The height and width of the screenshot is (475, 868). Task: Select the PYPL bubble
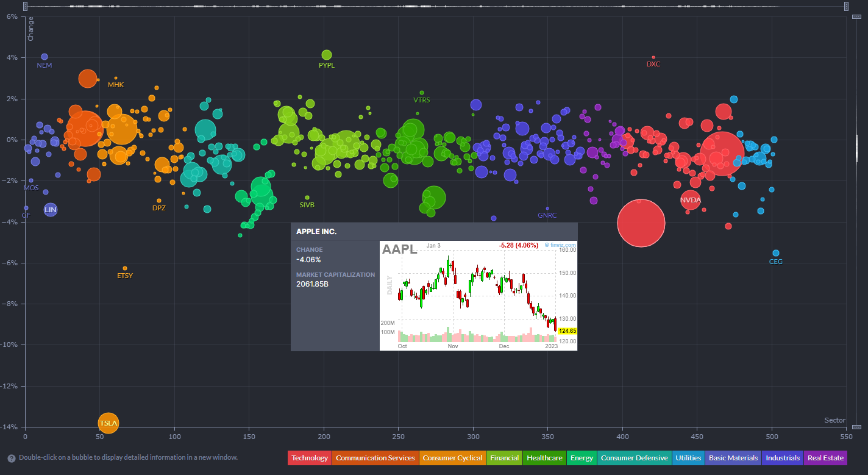(x=327, y=55)
